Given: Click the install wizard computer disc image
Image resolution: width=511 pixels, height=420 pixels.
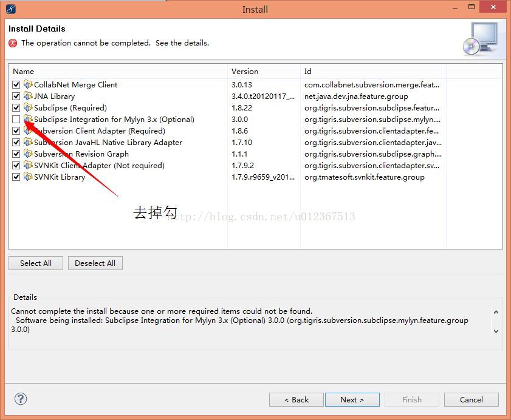Looking at the screenshot, I should (x=481, y=39).
